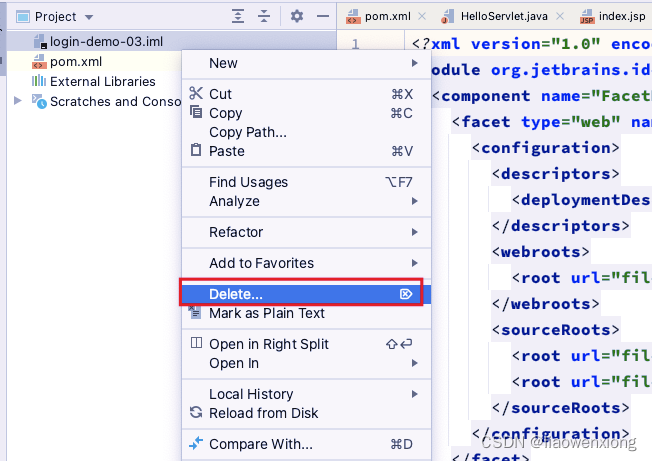The height and width of the screenshot is (461, 652).
Task: Click the Expand All icon in Project toolbar
Action: pyautogui.click(x=238, y=16)
